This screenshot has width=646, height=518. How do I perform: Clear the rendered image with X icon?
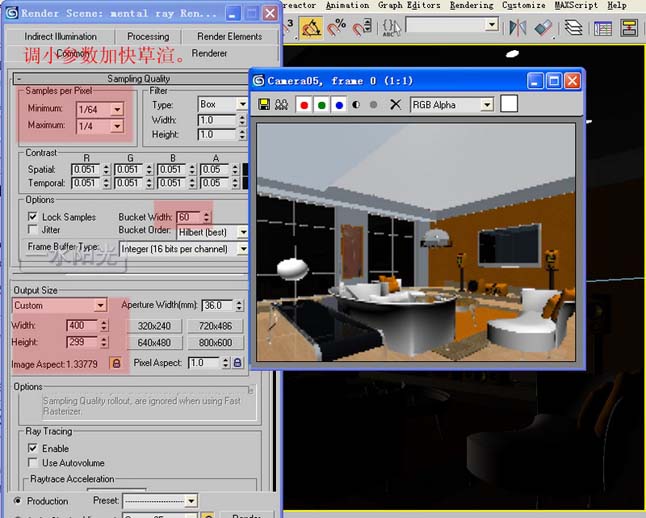point(396,105)
